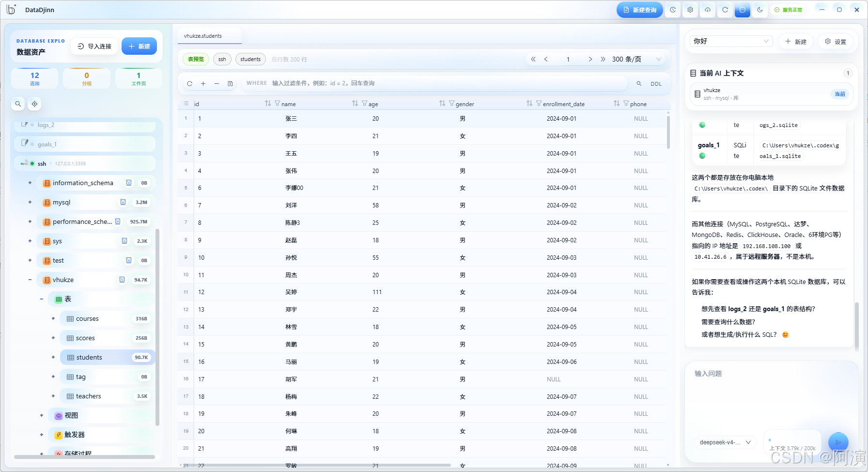Click the table refresh icon
The width and height of the screenshot is (868, 472).
pos(189,83)
